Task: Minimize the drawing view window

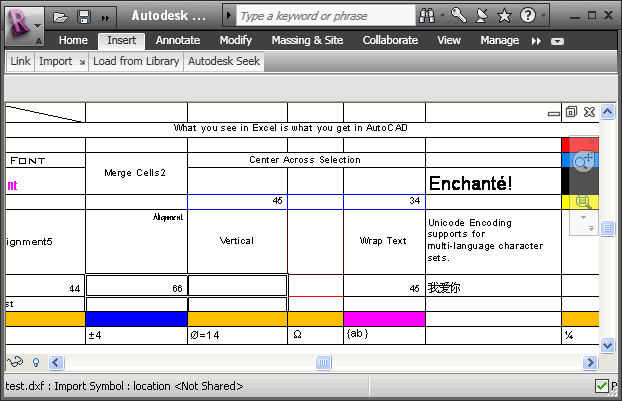Action: coord(554,113)
